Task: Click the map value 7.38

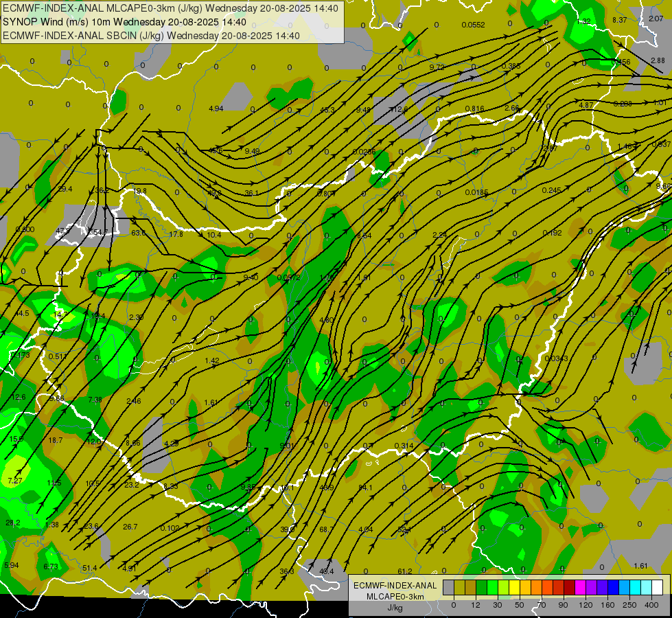Action: click(95, 400)
